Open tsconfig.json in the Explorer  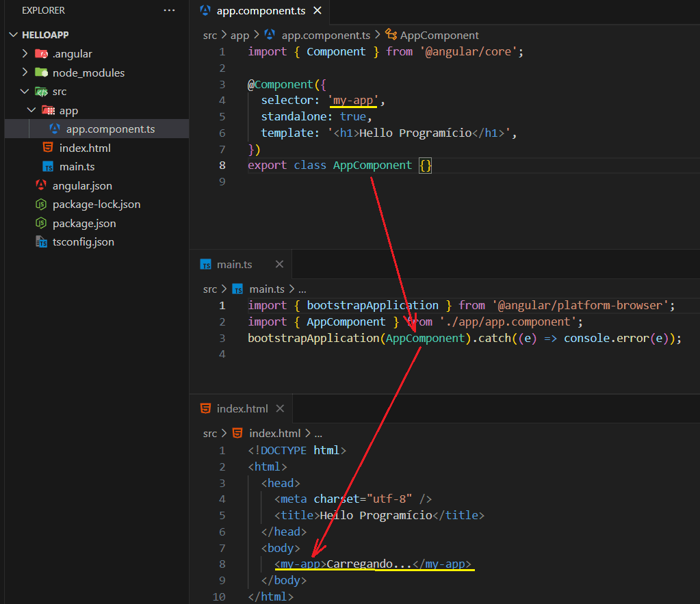click(x=83, y=242)
